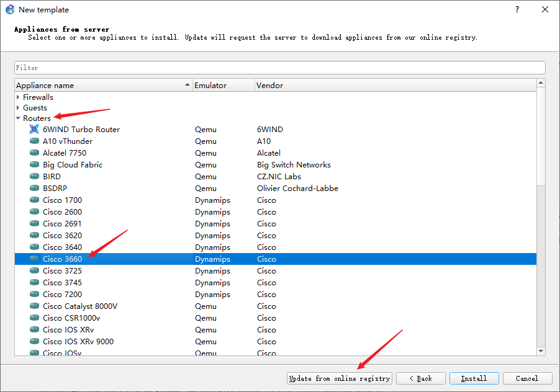Click the Cisco 2691 router icon
The height and width of the screenshot is (392, 560).
click(34, 223)
